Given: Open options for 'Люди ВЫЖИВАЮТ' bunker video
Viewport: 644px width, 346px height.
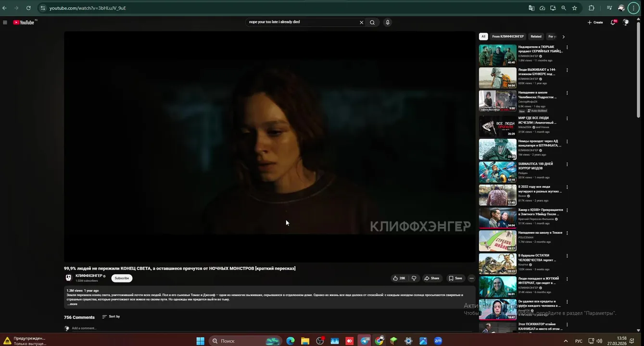Looking at the screenshot, I should [x=567, y=70].
